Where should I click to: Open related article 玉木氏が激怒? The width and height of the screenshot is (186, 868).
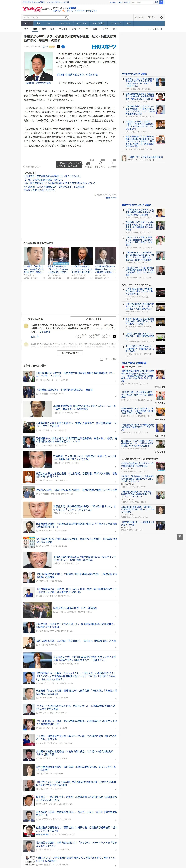(40, 190)
